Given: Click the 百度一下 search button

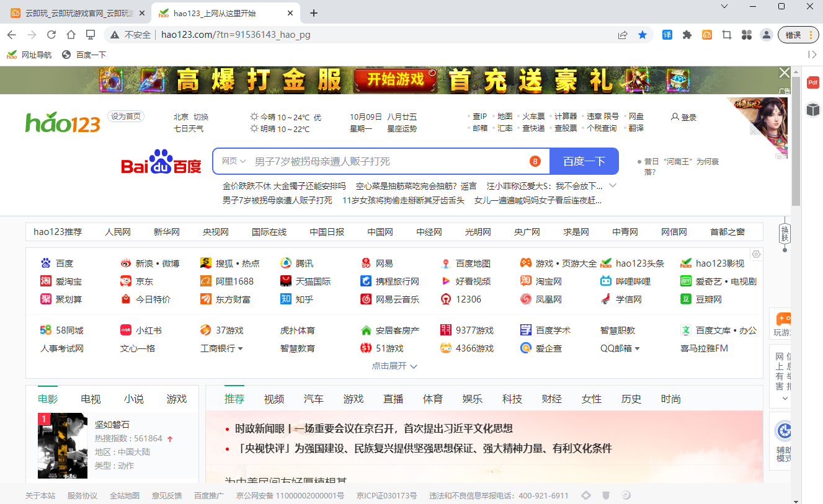Looking at the screenshot, I should (x=584, y=161).
